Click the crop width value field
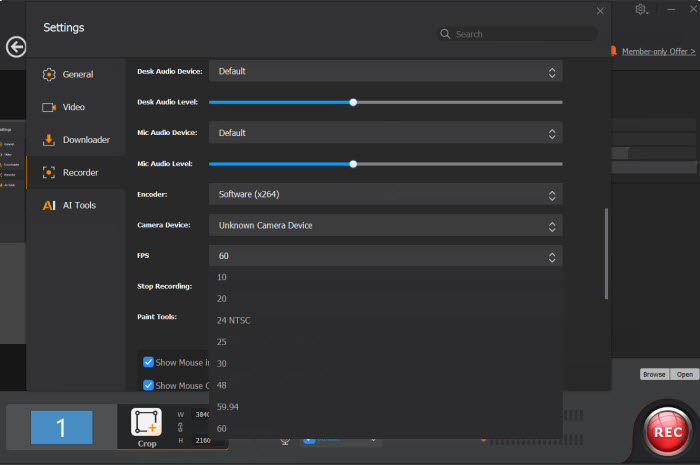The height and width of the screenshot is (465, 700). point(201,415)
